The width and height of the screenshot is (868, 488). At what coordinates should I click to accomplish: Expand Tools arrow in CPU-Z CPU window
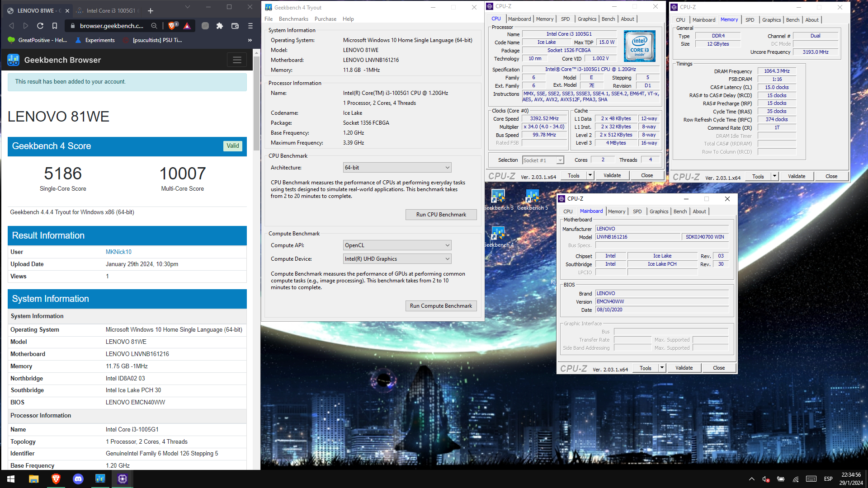click(x=590, y=175)
